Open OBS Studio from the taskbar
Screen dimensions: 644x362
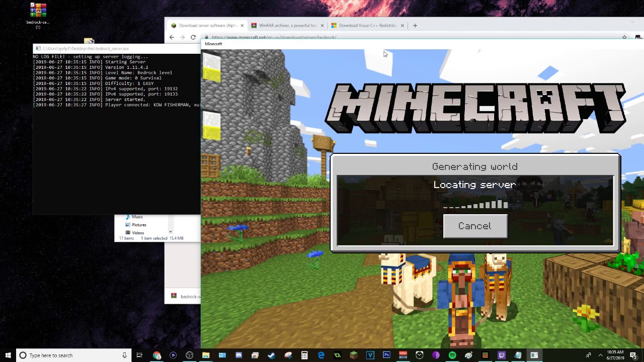coord(189,355)
